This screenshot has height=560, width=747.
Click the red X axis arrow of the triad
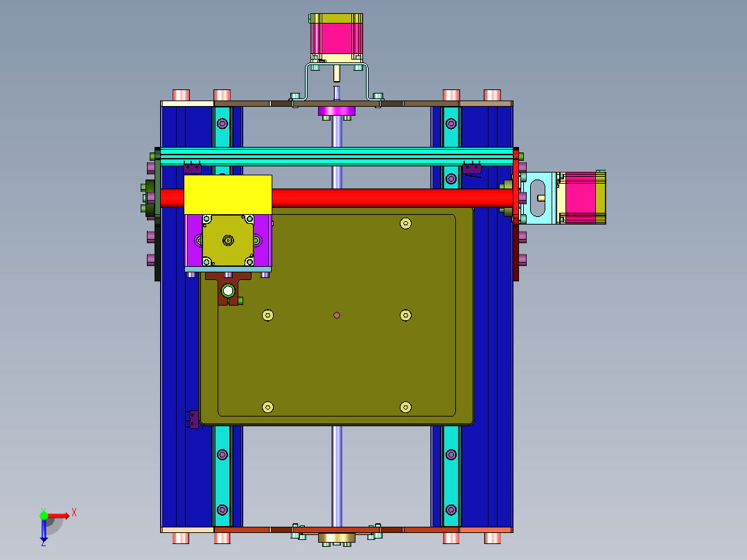tap(59, 516)
